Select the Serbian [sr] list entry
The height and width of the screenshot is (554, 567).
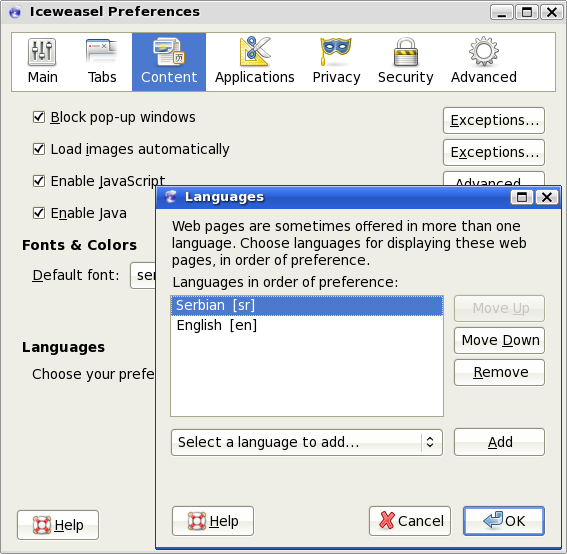click(x=307, y=305)
